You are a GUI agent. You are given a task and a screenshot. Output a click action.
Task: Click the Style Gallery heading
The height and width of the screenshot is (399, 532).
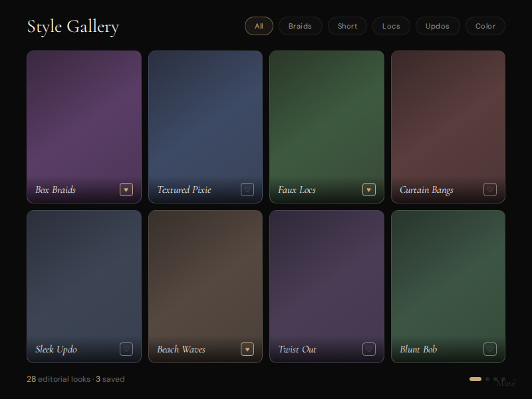click(x=73, y=27)
